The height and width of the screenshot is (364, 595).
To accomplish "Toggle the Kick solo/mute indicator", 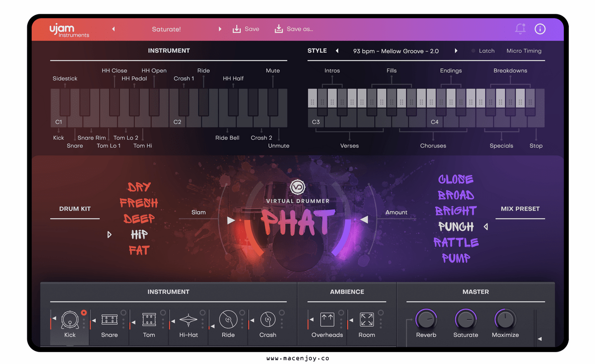I will tap(84, 312).
